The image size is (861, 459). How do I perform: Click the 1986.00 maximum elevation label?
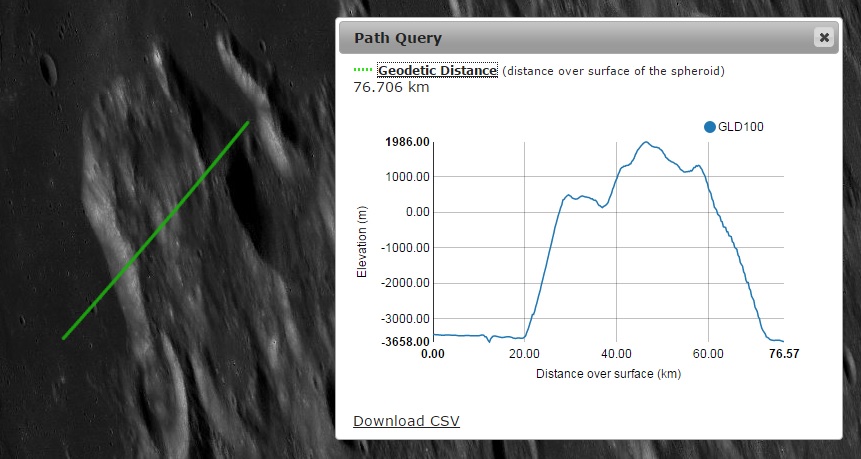(x=407, y=142)
